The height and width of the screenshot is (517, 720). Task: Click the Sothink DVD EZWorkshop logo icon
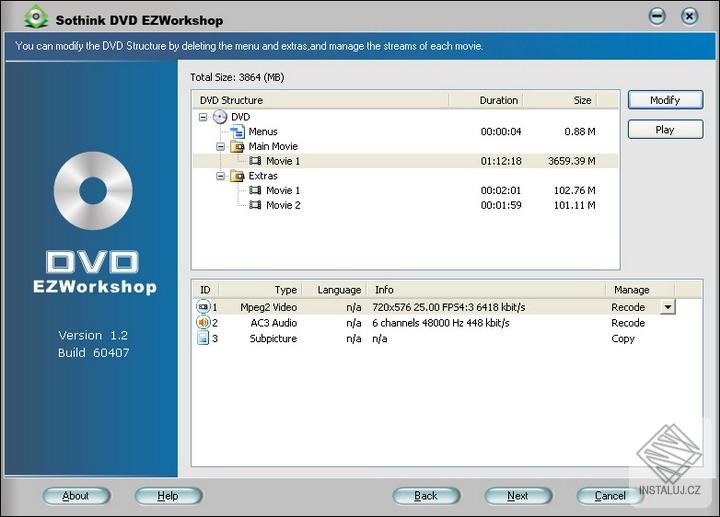(36, 17)
